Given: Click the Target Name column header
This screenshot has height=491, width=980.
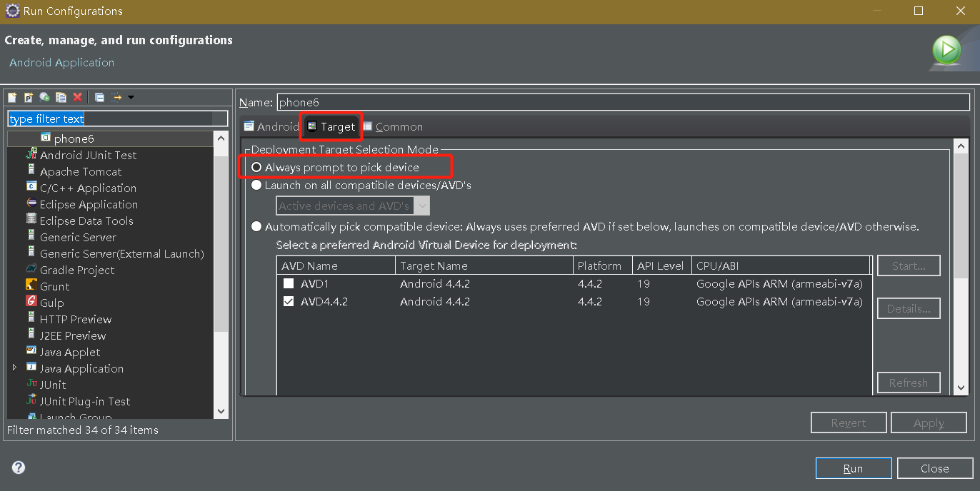Looking at the screenshot, I should coord(484,265).
